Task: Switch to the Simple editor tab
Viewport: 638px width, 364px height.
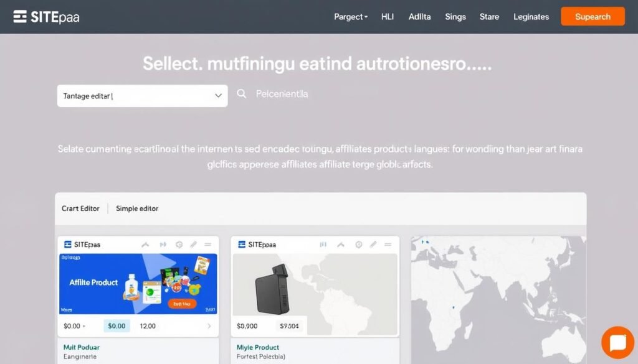Action: [137, 208]
